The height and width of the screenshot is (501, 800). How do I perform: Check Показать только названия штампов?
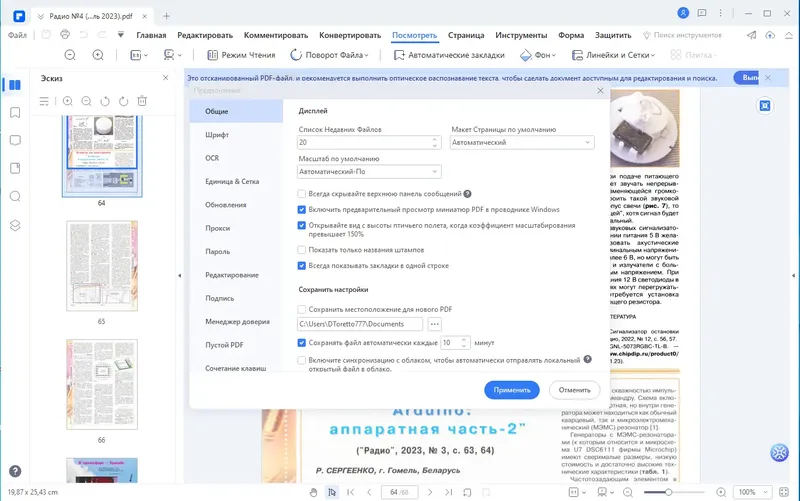pyautogui.click(x=302, y=250)
